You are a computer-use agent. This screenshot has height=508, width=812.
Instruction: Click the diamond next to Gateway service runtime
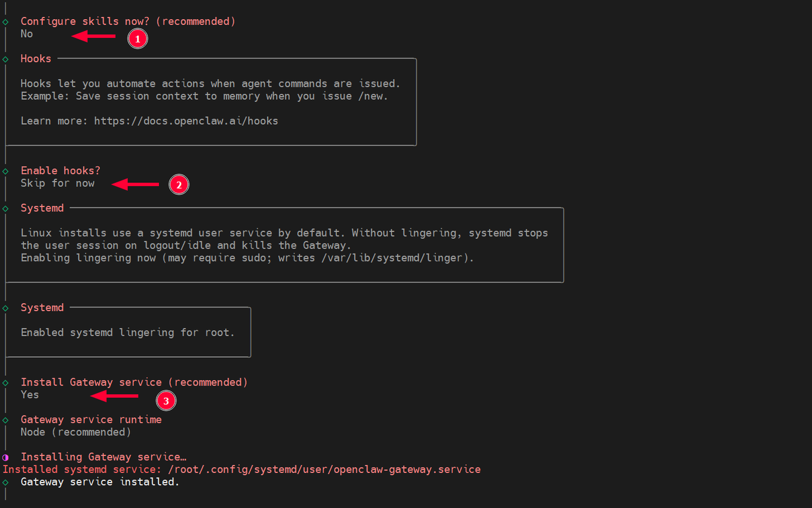click(x=5, y=419)
